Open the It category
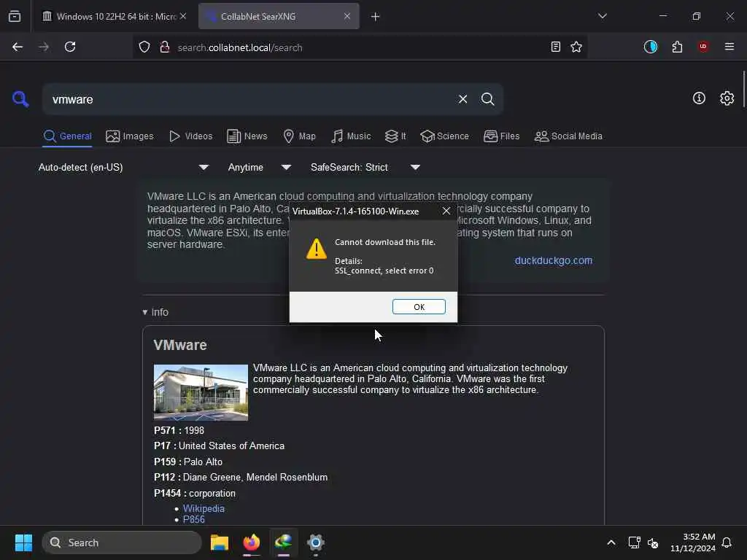 coord(395,136)
